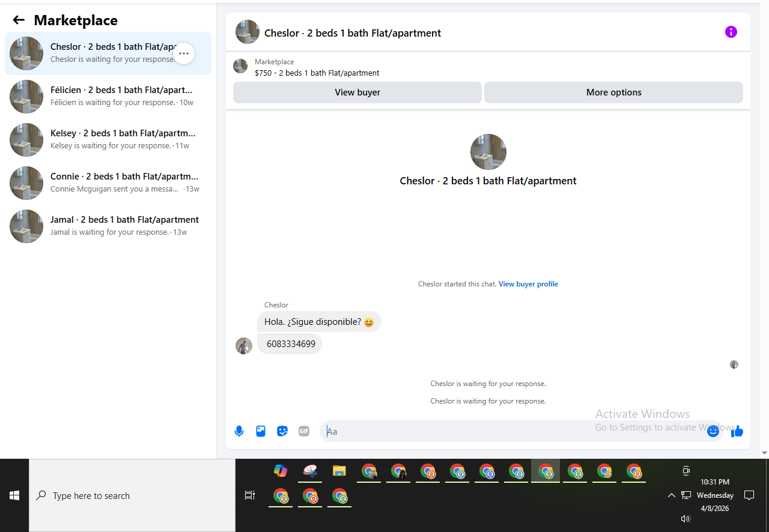Open the Connie conversation
769x532 pixels.
pos(108,183)
